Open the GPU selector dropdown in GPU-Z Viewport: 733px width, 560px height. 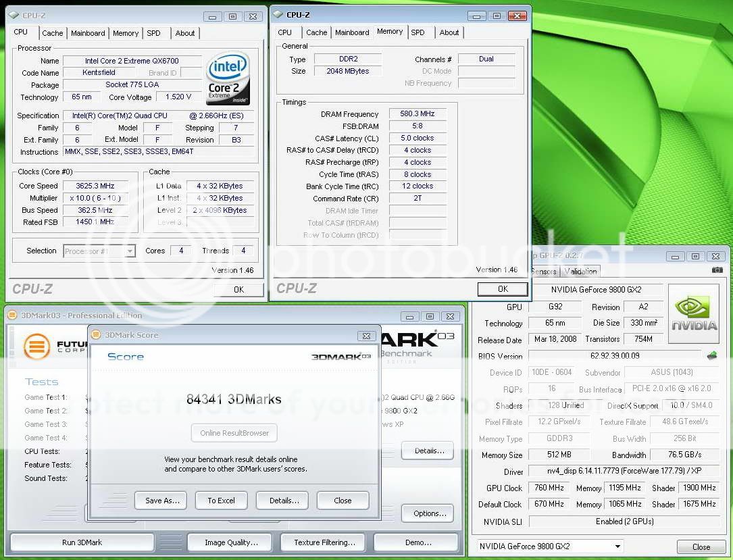[x=550, y=546]
